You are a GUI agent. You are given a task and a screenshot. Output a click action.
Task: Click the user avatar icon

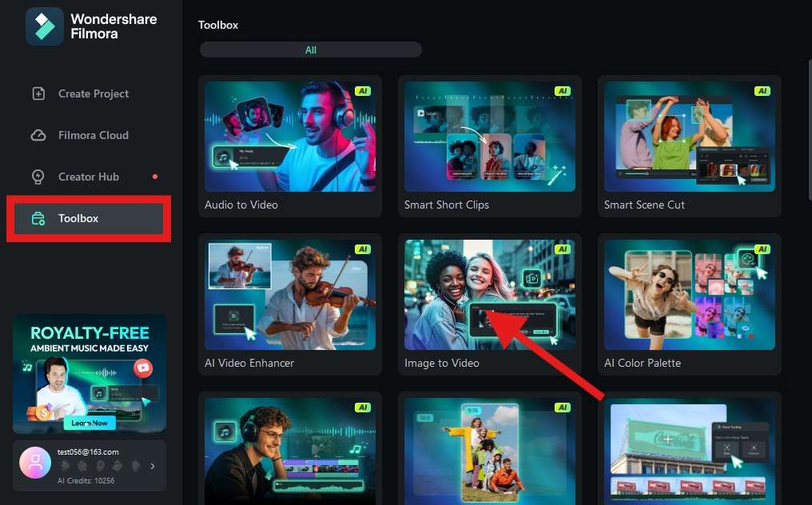pyautogui.click(x=35, y=463)
